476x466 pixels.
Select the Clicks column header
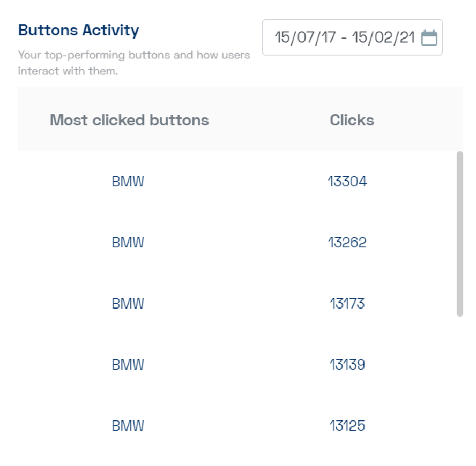pos(352,120)
